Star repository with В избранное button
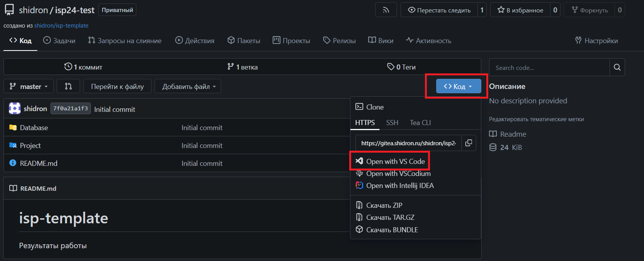Image resolution: width=644 pixels, height=261 pixels. 520,10
